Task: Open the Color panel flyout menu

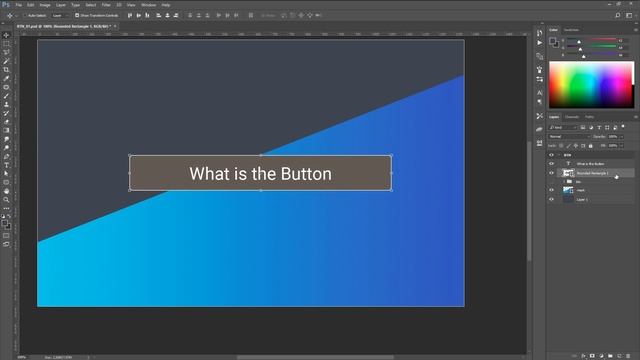Action: [636, 30]
